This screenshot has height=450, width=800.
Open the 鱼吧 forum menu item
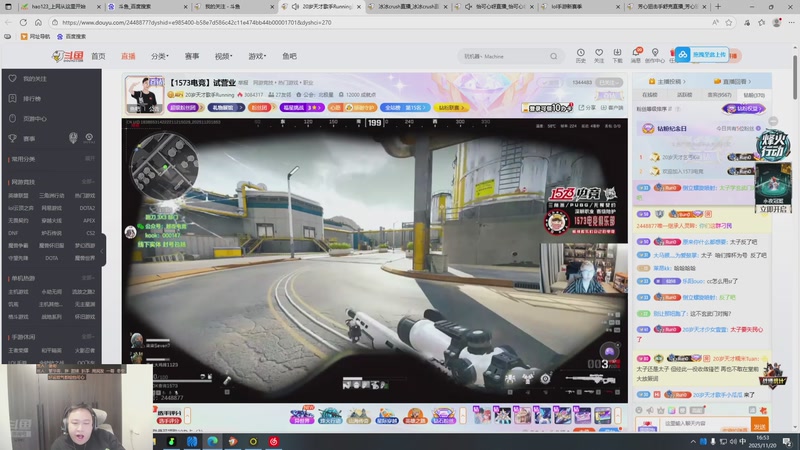(289, 56)
